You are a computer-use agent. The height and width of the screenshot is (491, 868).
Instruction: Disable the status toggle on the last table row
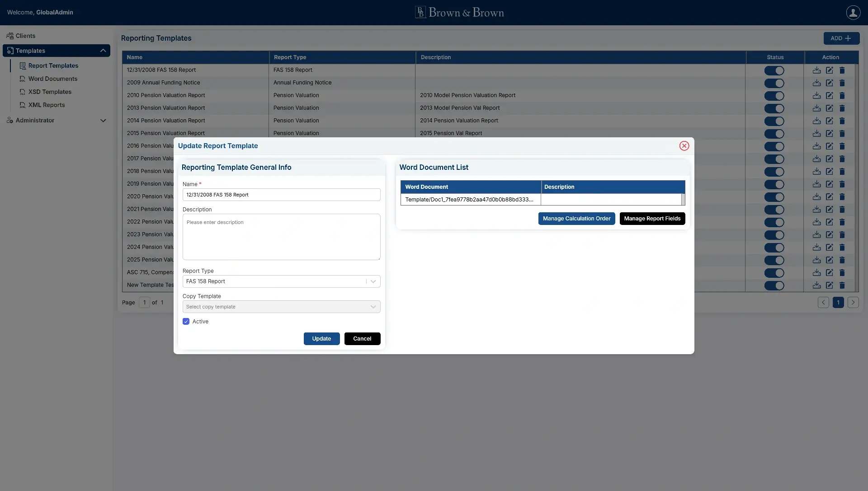(774, 286)
